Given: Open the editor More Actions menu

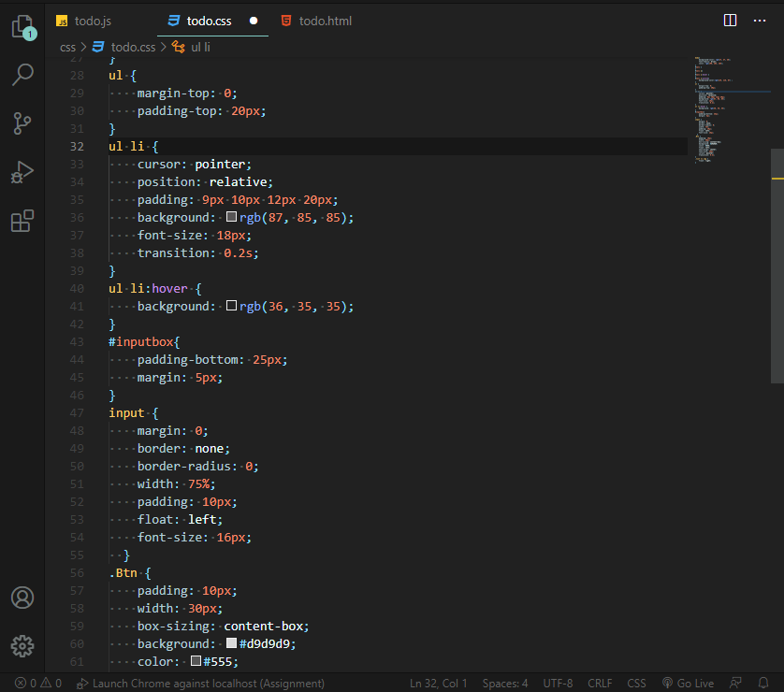Looking at the screenshot, I should pyautogui.click(x=760, y=21).
